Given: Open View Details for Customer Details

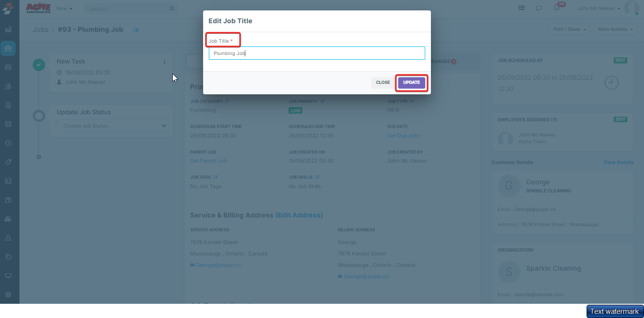Looking at the screenshot, I should click(x=618, y=162).
